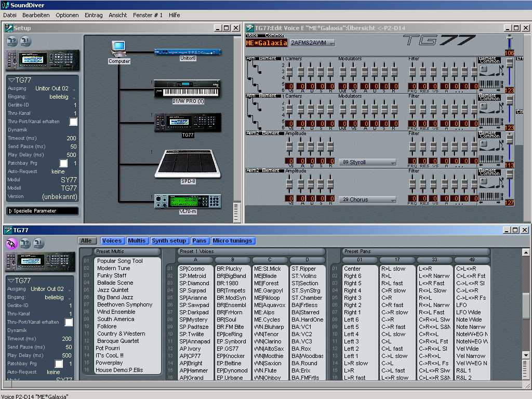
Task: Click the Preset Multis column header
Action: pyautogui.click(x=127, y=251)
